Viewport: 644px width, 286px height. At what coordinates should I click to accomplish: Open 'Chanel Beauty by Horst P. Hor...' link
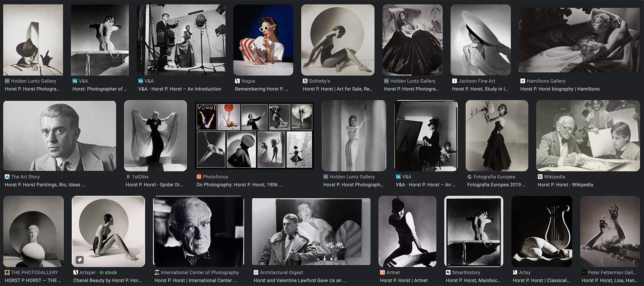click(107, 280)
